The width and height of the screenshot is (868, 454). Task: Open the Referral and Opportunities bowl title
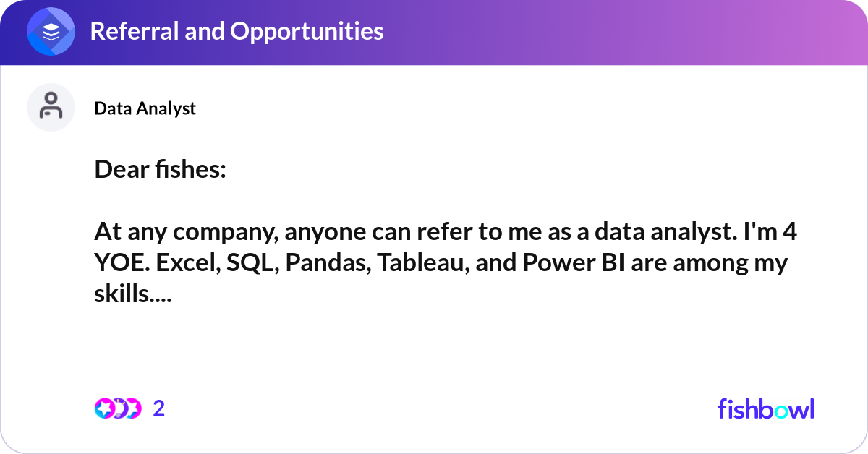click(237, 31)
